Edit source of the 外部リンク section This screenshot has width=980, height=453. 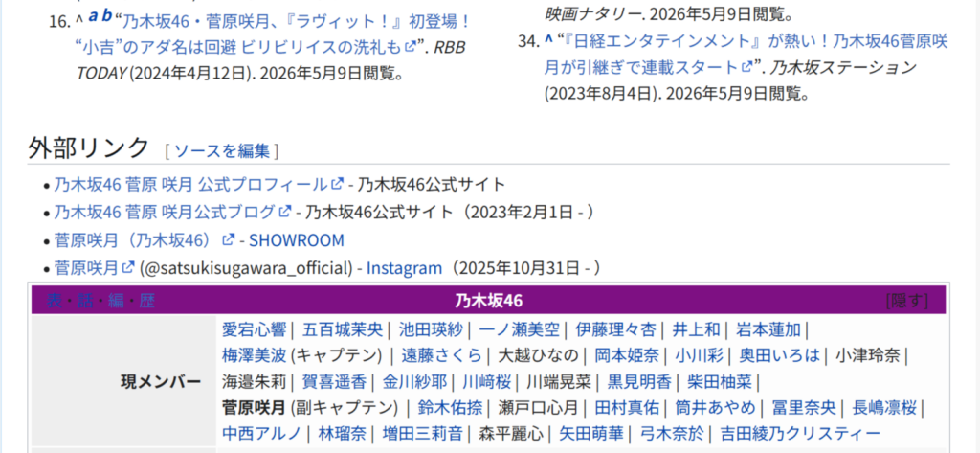222,150
